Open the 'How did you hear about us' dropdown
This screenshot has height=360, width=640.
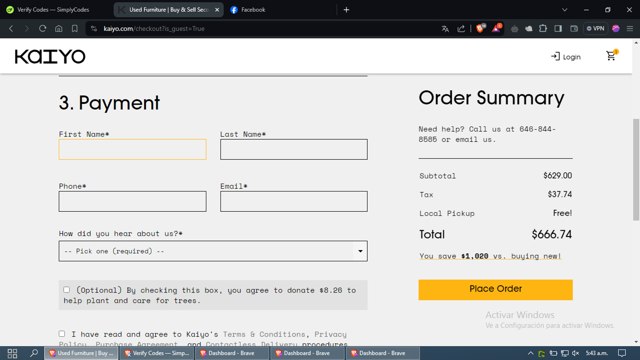point(213,251)
